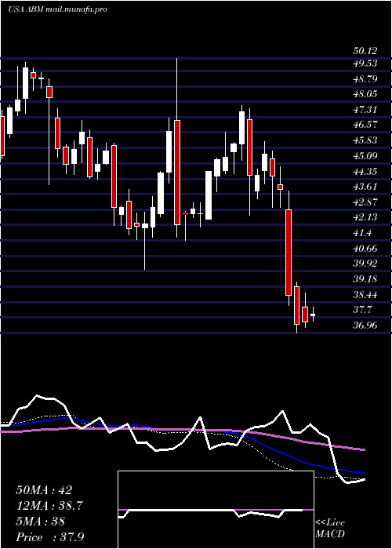Click the 50.12 price axis label
This screenshot has height=549, width=392.
(x=365, y=51)
